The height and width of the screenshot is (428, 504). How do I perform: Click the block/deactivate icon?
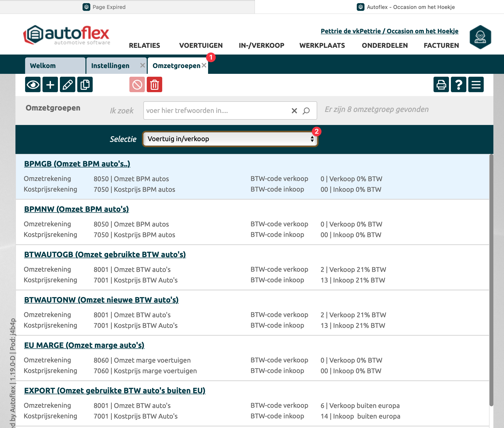coord(137,85)
